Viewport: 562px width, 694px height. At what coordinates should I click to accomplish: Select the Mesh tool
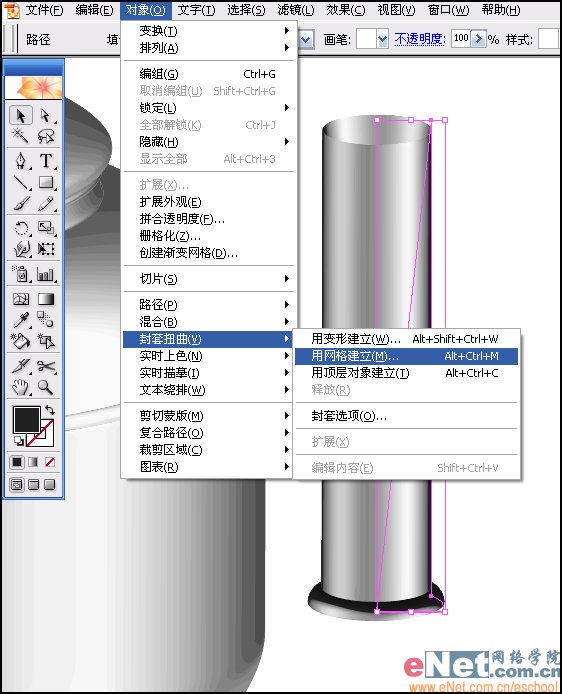(20, 300)
